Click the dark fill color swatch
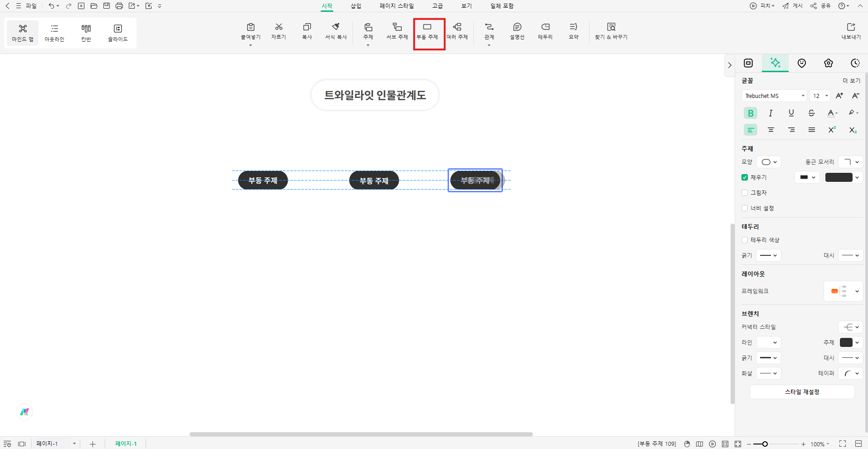Image resolution: width=868 pixels, height=449 pixels. 839,177
